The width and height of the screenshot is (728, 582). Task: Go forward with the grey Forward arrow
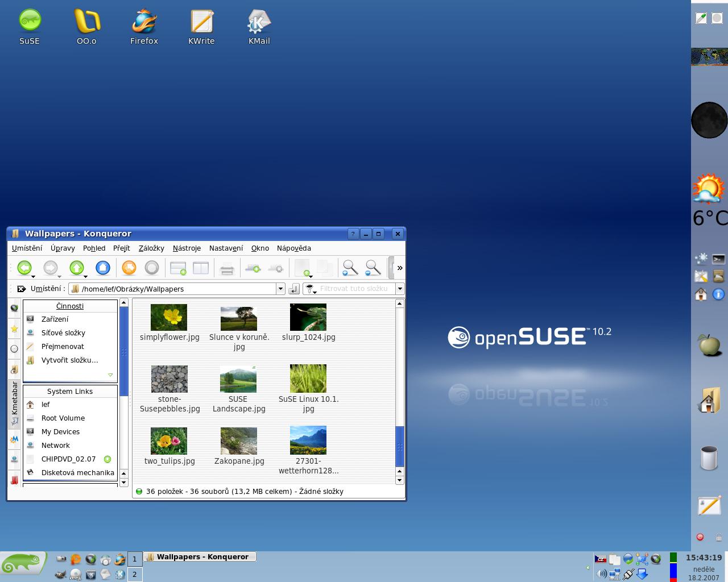[x=51, y=268]
